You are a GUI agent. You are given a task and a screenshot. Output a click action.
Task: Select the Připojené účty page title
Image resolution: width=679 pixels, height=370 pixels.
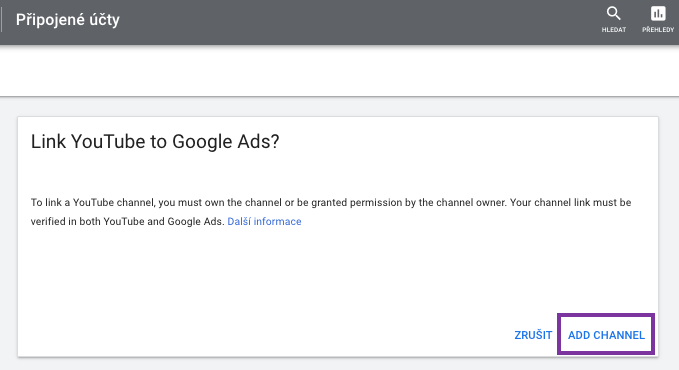coord(68,20)
